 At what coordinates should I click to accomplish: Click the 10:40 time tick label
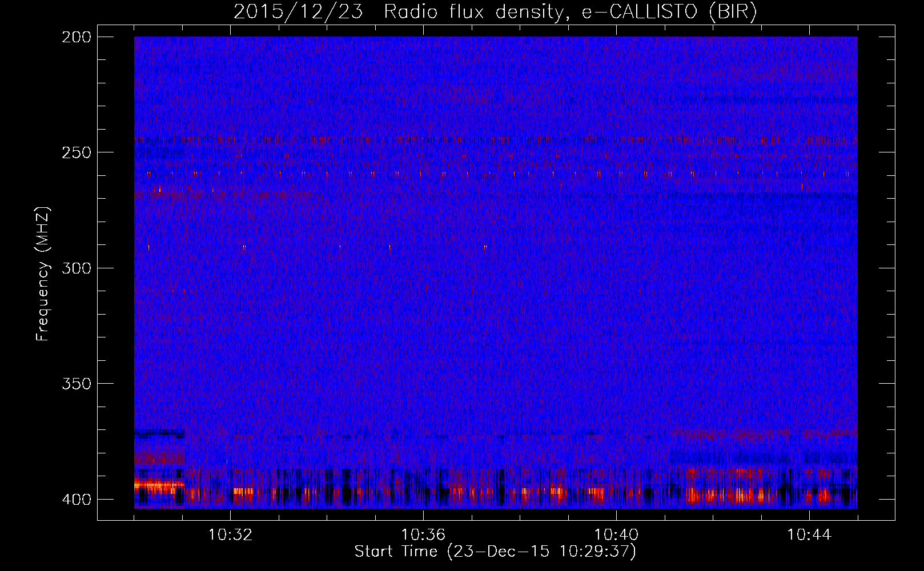(x=616, y=535)
